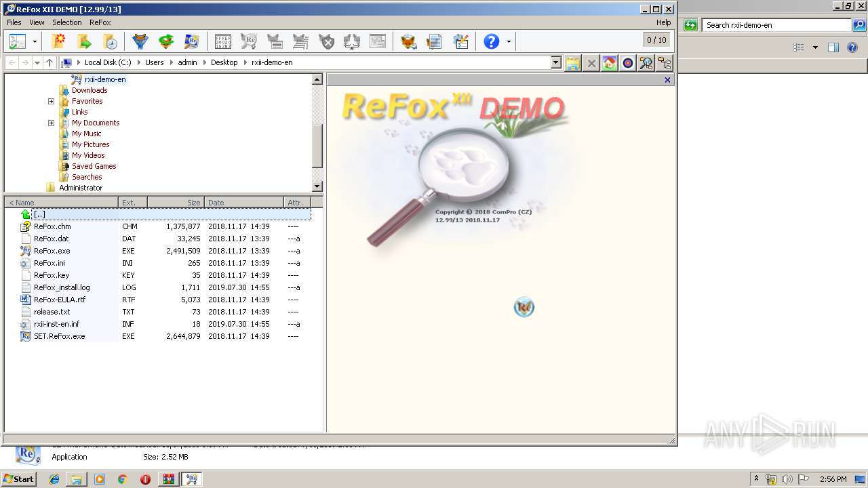Click the grayed shield with X icon
This screenshot has width=868, height=488.
click(x=327, y=41)
